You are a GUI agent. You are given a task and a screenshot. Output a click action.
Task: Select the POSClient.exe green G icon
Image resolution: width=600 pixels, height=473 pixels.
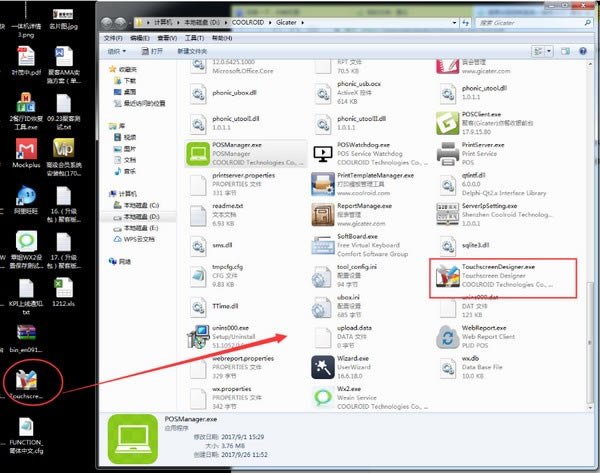[447, 123]
